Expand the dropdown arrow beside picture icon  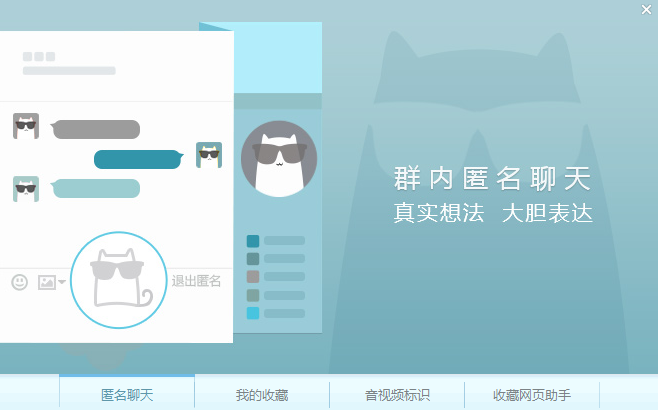pos(62,282)
